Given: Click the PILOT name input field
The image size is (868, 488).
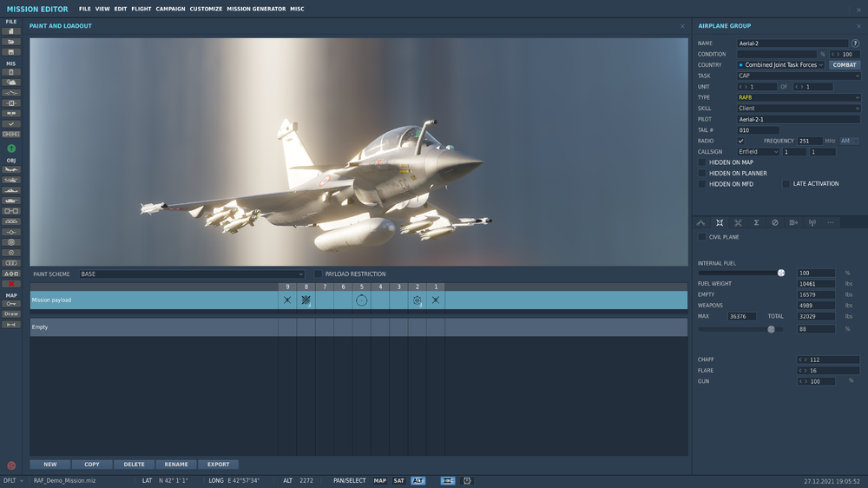Looking at the screenshot, I should [799, 119].
